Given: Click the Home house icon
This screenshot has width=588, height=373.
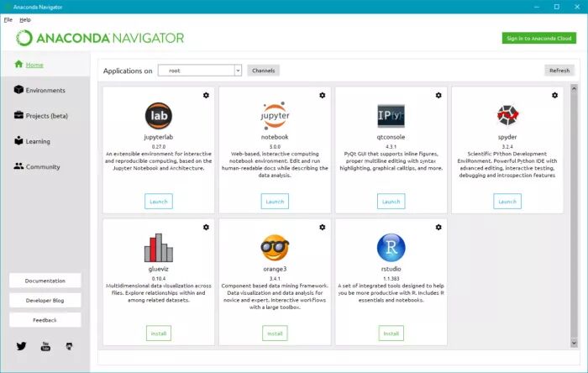Looking at the screenshot, I should tap(18, 64).
